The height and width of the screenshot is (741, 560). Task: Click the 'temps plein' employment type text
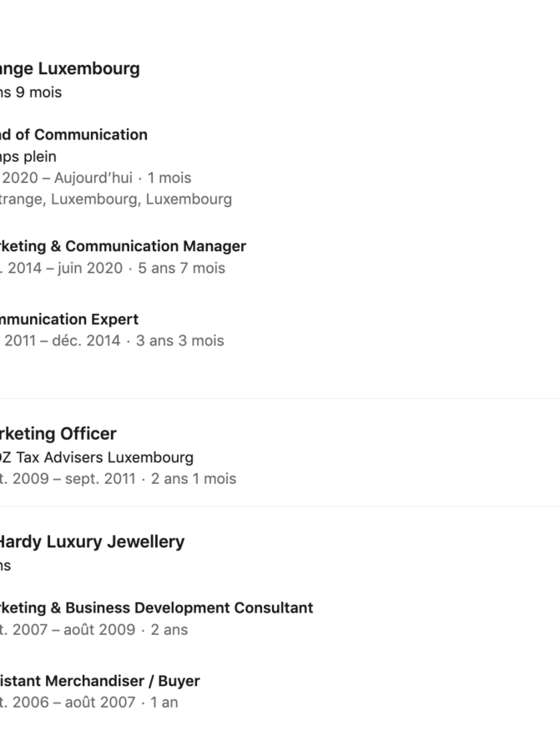pos(28,156)
